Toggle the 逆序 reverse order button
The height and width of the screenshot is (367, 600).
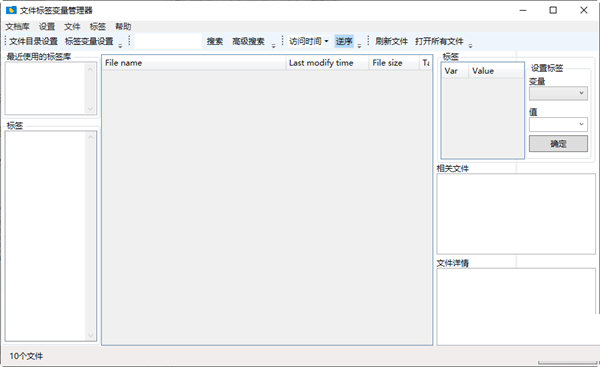pyautogui.click(x=344, y=41)
